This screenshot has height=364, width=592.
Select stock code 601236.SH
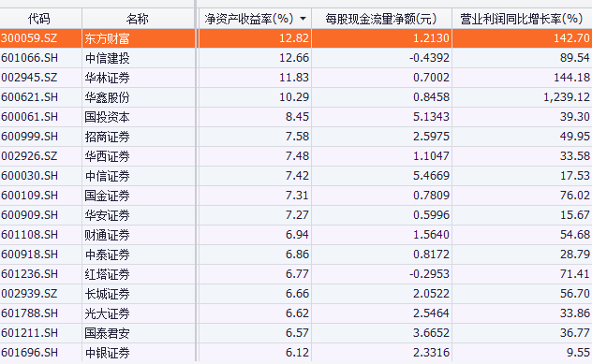point(29,273)
